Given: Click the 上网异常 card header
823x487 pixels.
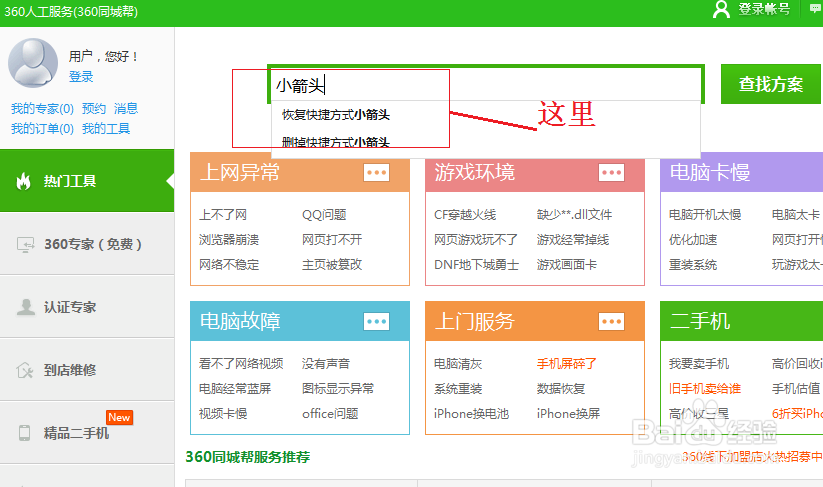Looking at the screenshot, I should point(300,172).
